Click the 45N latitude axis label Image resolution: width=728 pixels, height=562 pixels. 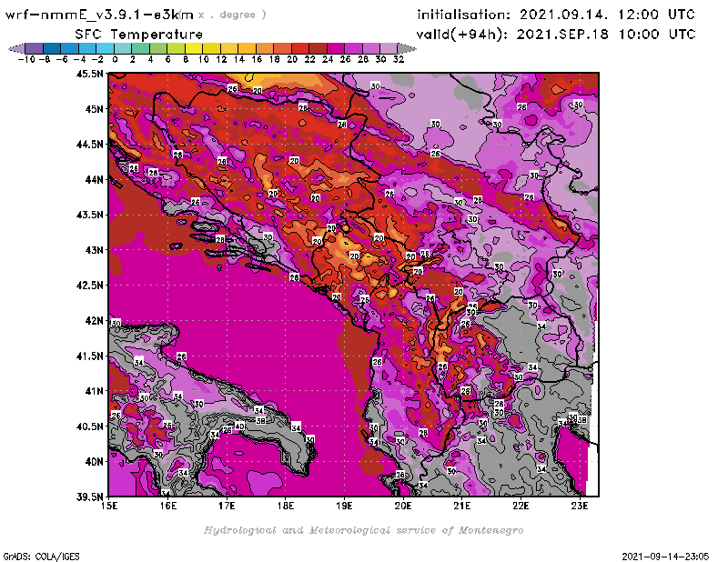click(94, 109)
